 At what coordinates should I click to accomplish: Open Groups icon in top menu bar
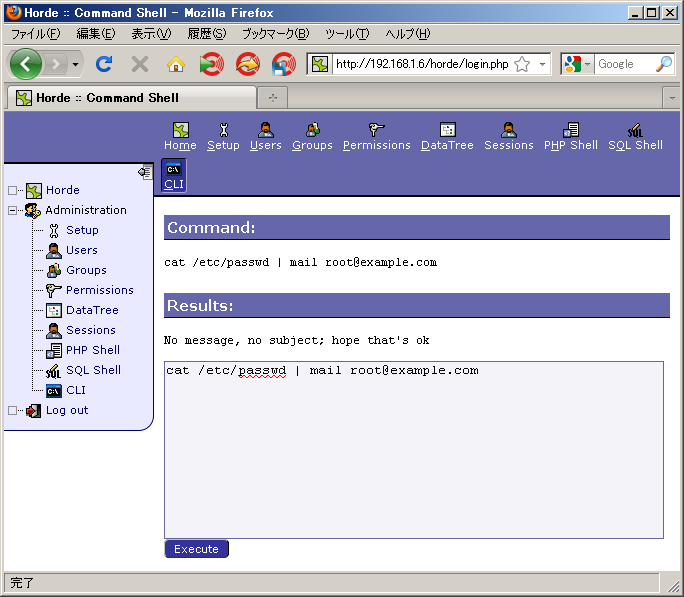(x=312, y=130)
